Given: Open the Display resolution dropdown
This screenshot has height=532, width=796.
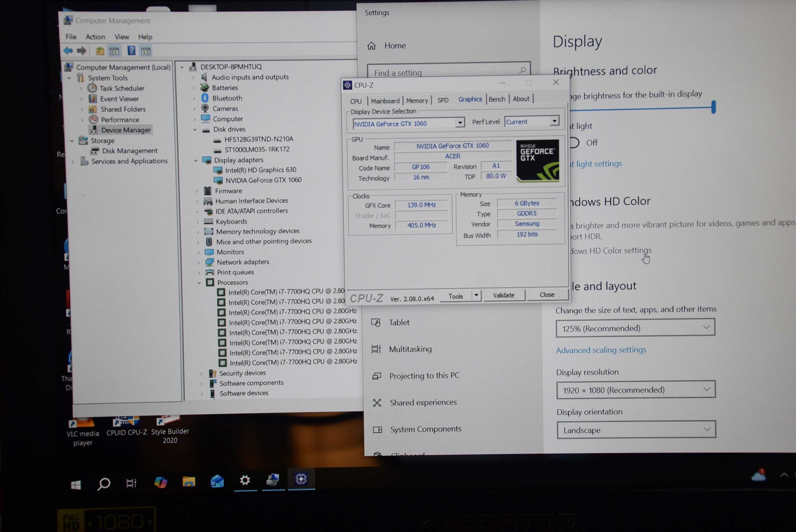Looking at the screenshot, I should tap(636, 390).
